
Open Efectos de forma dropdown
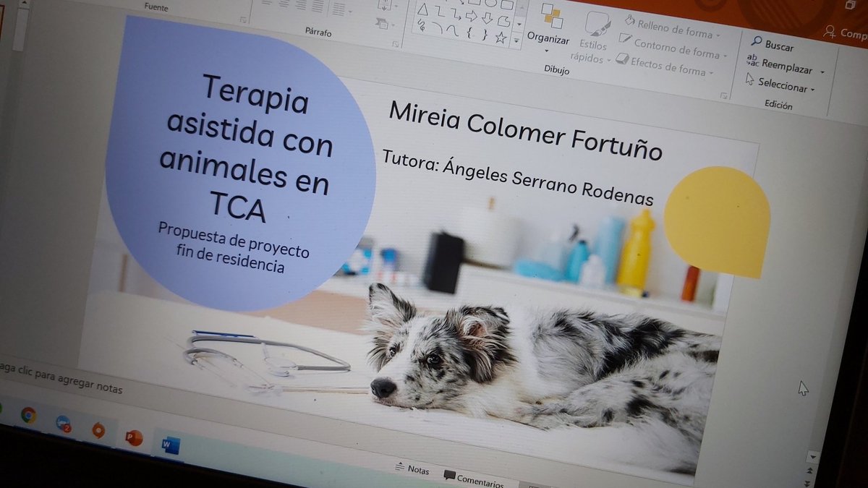pos(711,72)
